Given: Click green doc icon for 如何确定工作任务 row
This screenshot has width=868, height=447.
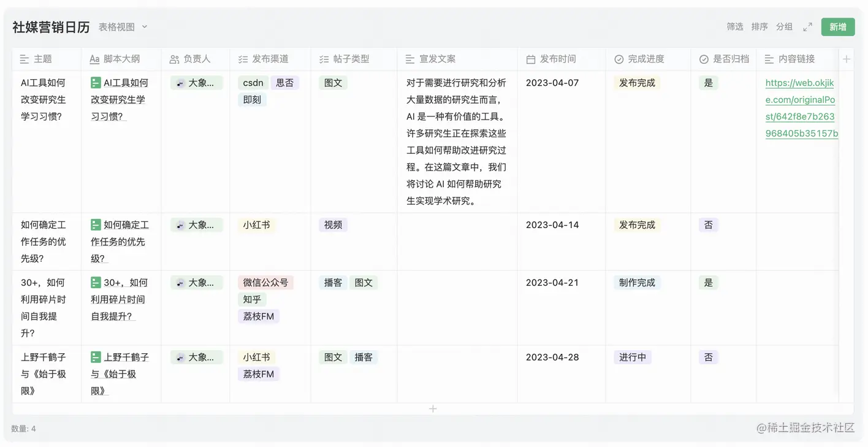Looking at the screenshot, I should (96, 224).
